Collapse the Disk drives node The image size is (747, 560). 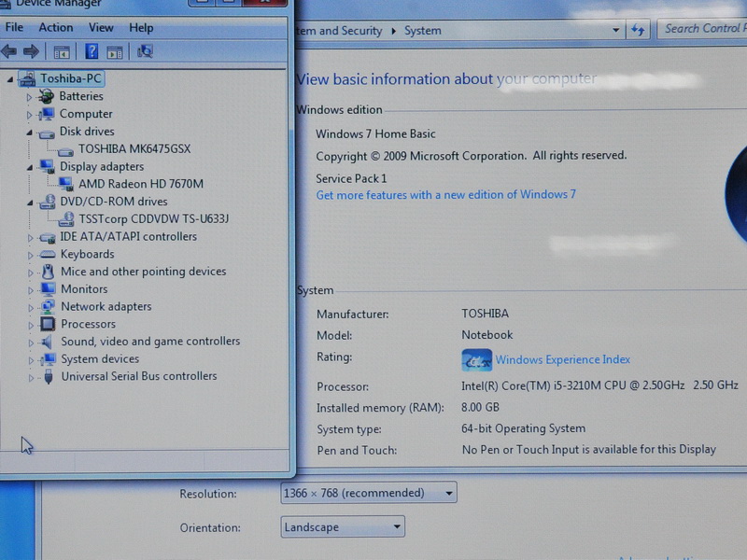coord(29,133)
